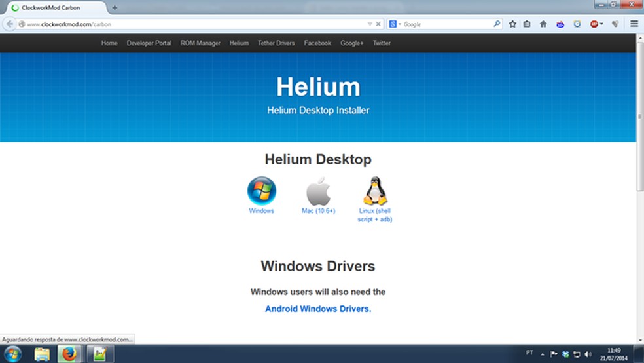The width and height of the screenshot is (644, 363).
Task: Click the Dropbox tray icon
Action: coord(565,354)
